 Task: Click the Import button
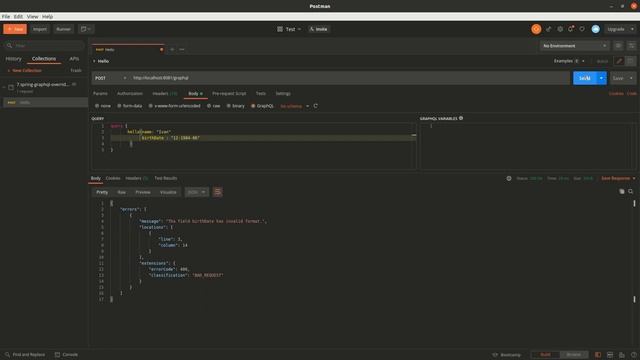[x=40, y=29]
